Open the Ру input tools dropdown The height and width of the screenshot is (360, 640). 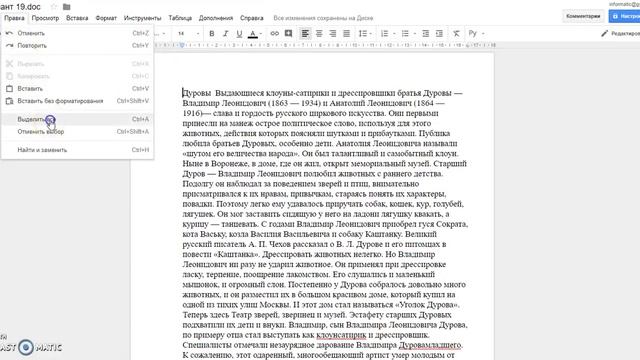click(476, 33)
